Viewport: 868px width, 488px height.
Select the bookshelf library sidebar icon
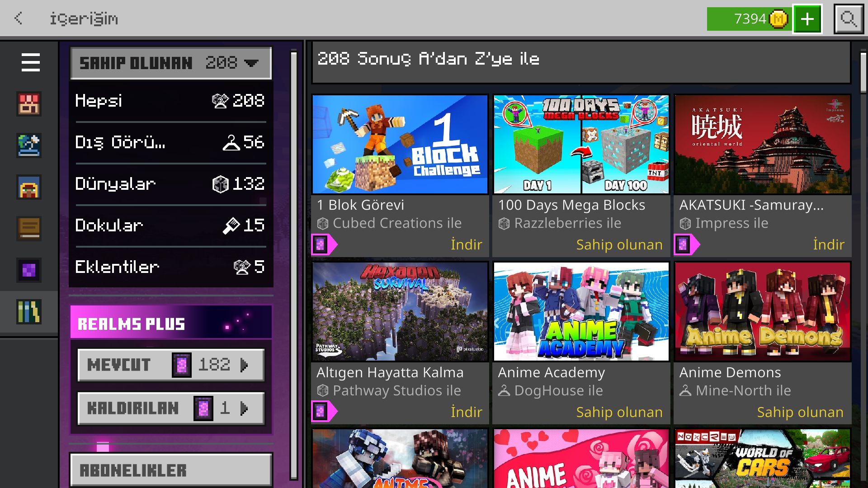click(29, 312)
